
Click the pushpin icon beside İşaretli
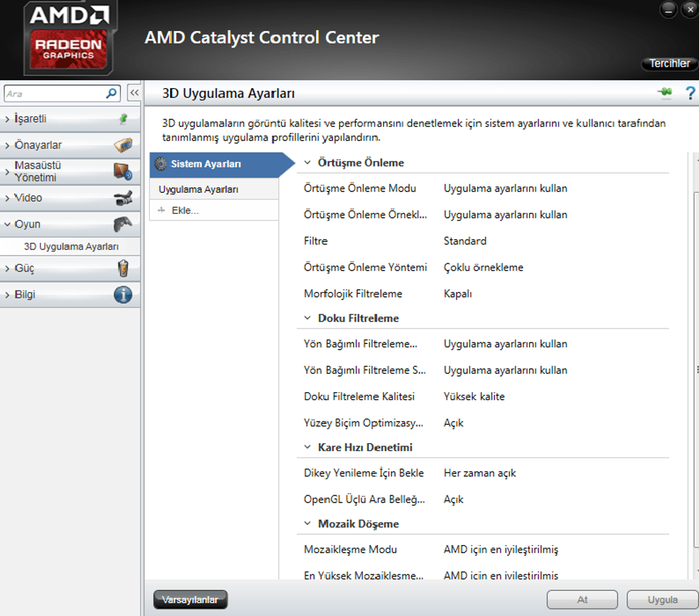tap(122, 118)
